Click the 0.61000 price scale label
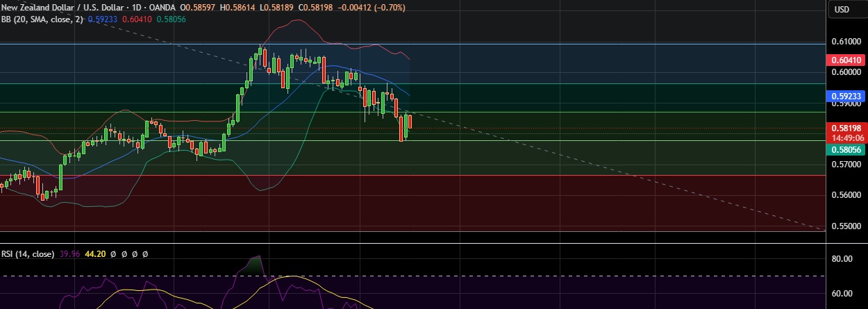Viewport: 868px width, 309px height. click(846, 42)
